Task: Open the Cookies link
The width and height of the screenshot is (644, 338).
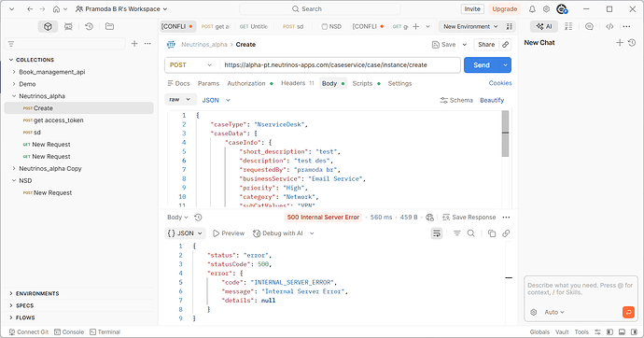Action: [x=500, y=83]
